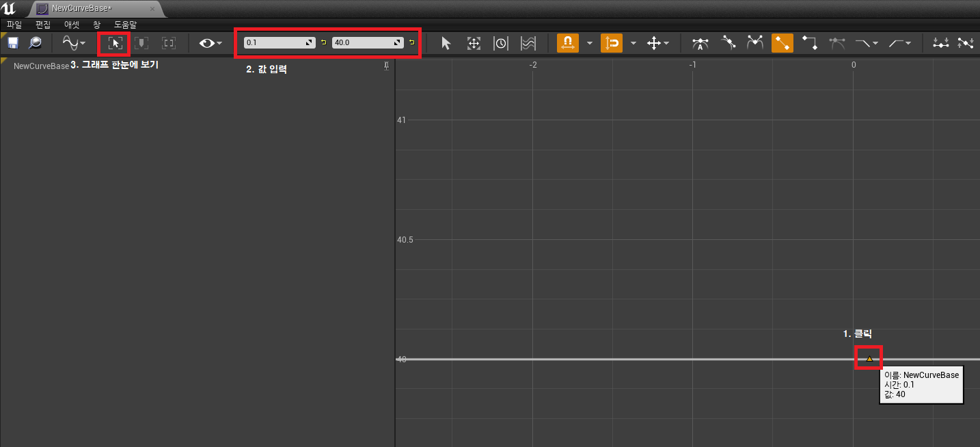The width and height of the screenshot is (980, 447).
Task: Click the -2 time axis label
Action: coord(532,65)
